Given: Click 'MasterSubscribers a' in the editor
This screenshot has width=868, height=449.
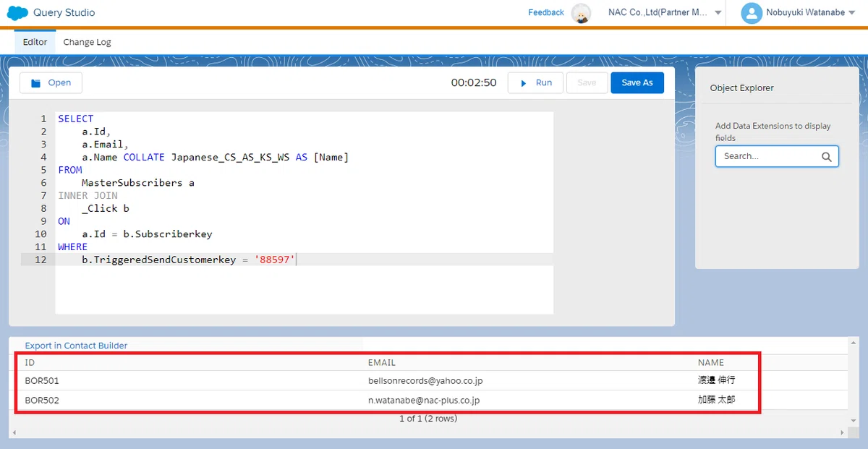Looking at the screenshot, I should [x=138, y=183].
